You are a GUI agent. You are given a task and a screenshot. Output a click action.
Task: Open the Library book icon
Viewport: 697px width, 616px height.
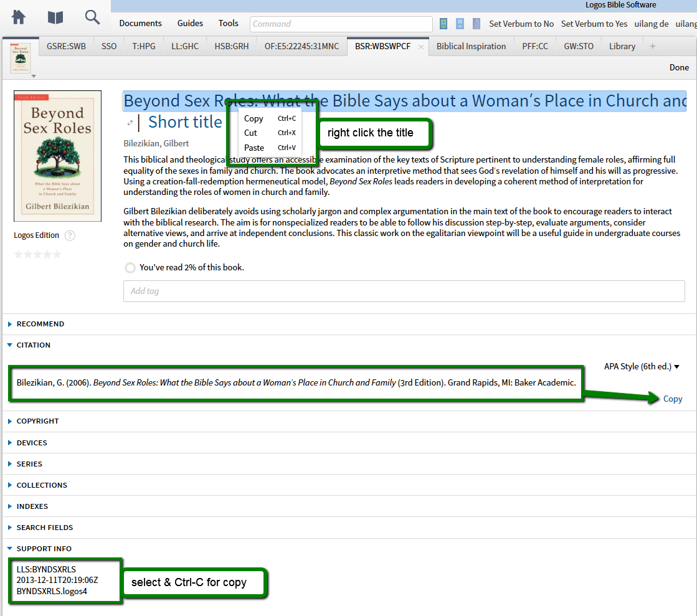(x=55, y=17)
